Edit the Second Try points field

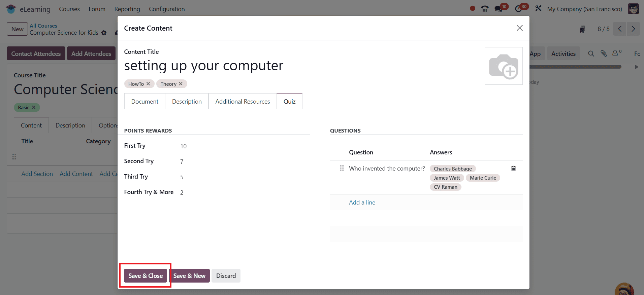click(244, 161)
